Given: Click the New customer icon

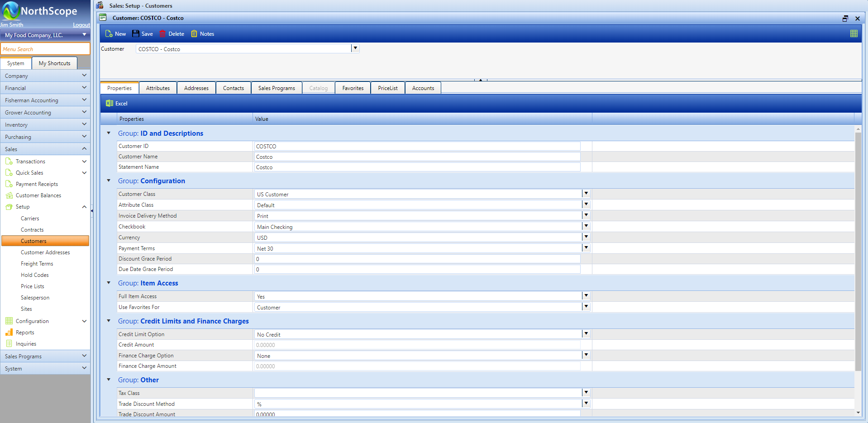Looking at the screenshot, I should [x=109, y=34].
